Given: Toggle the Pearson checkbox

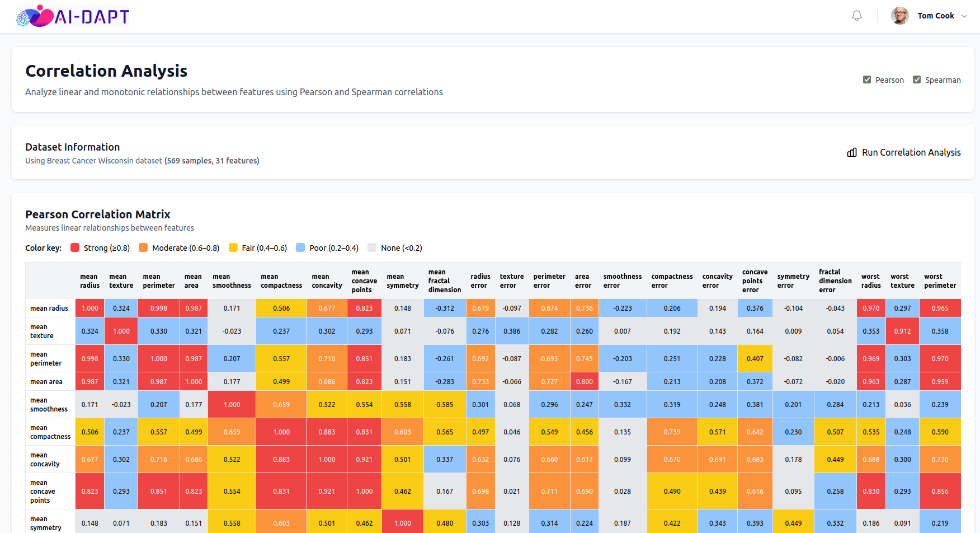Looking at the screenshot, I should [867, 80].
